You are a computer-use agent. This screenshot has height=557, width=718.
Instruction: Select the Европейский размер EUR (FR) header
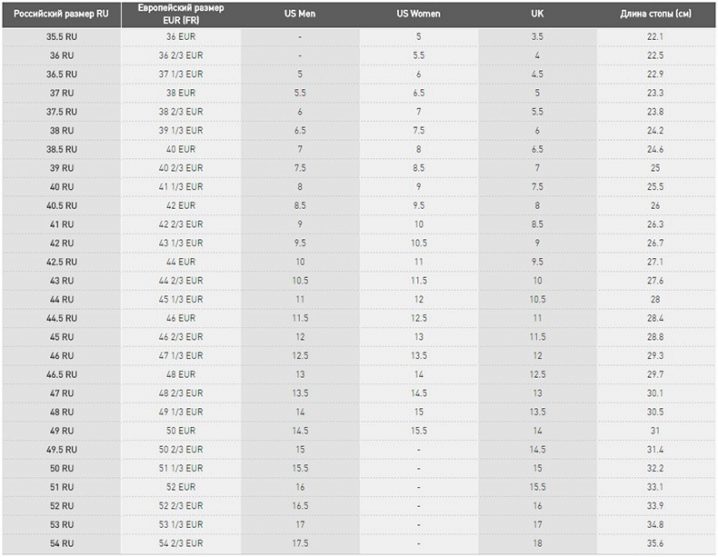tap(180, 14)
